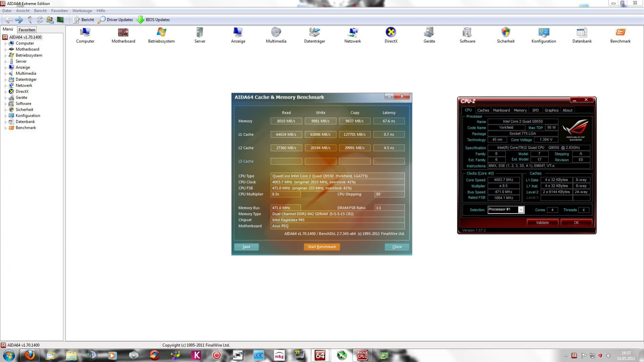Open the Computer category icon
This screenshot has width=644, height=362.
85,35
